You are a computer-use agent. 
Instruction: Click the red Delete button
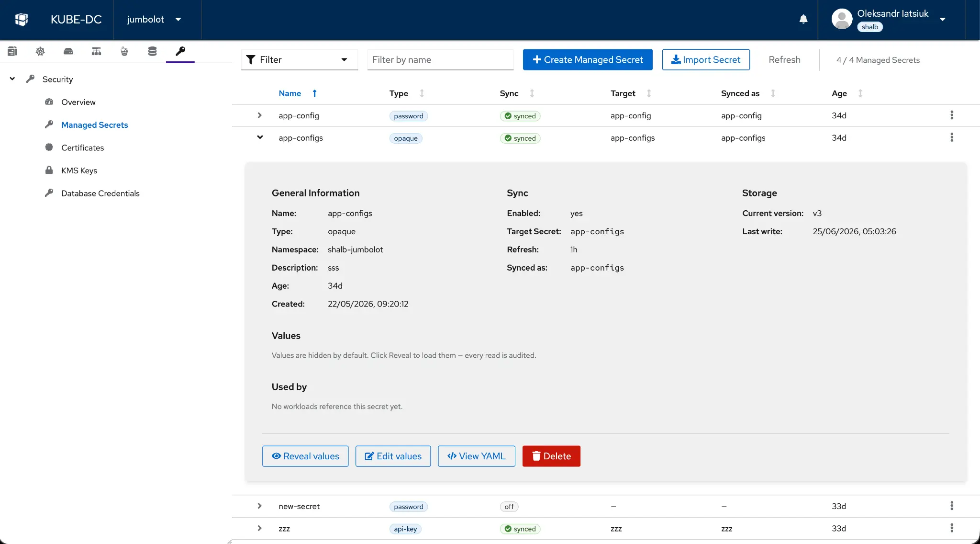(551, 456)
